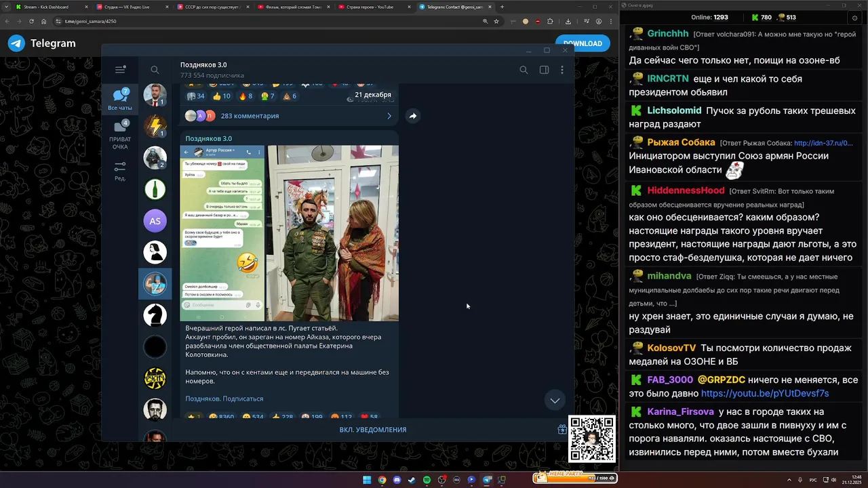
Task: Click username Grinchhh in stream chat
Action: click(668, 34)
